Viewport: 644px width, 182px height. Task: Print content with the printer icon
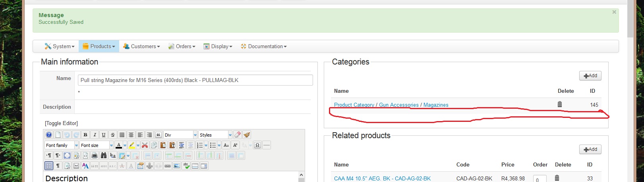pyautogui.click(x=95, y=155)
